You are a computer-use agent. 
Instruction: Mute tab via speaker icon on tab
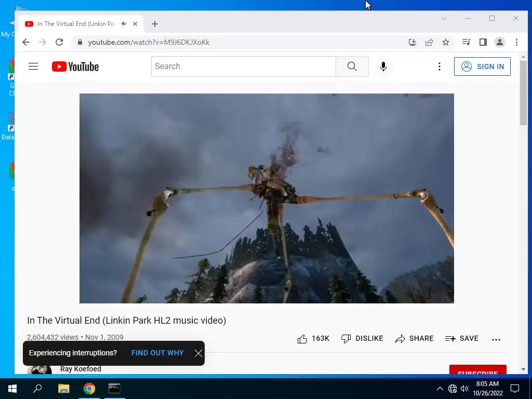(124, 24)
